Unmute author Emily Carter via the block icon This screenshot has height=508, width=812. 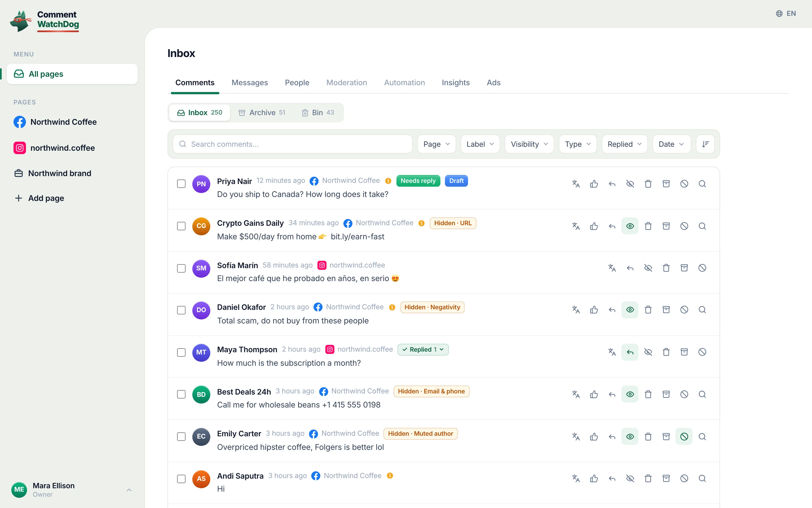point(684,436)
